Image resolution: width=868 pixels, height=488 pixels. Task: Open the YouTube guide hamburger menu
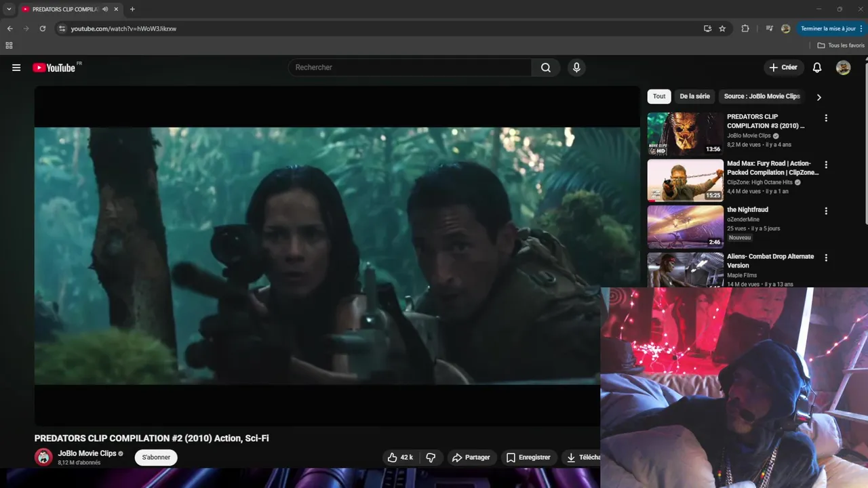click(x=16, y=68)
